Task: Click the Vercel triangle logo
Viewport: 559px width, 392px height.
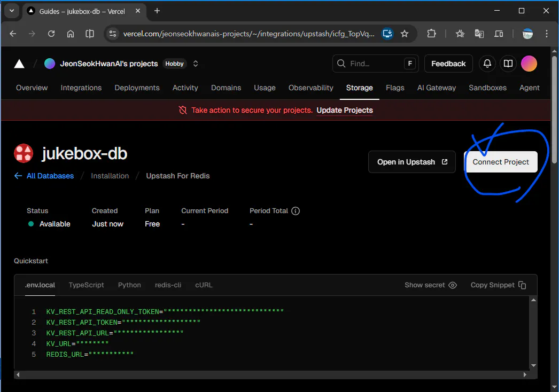Action: click(19, 64)
